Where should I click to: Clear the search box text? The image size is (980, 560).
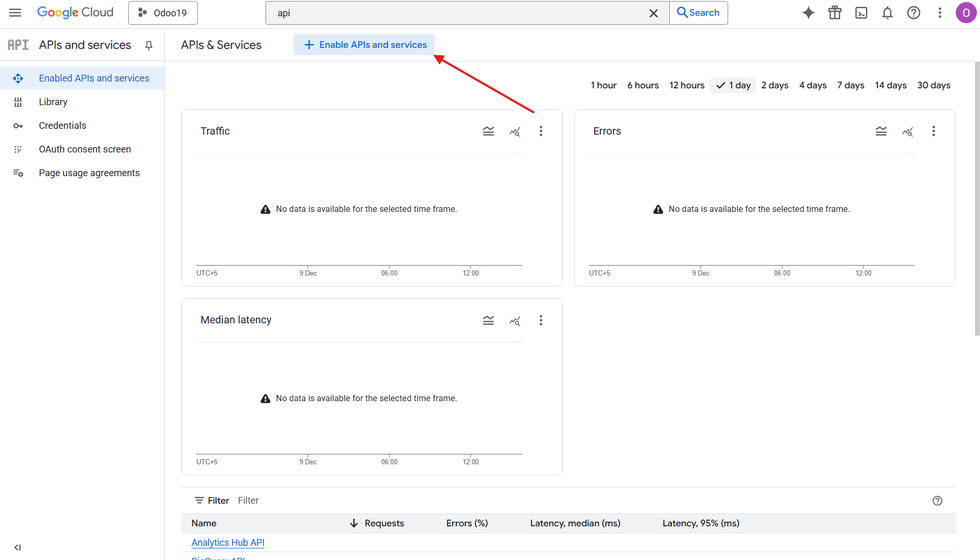(654, 13)
